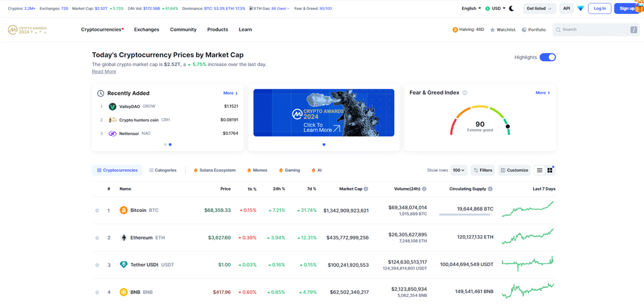Click Nettensor coin logo
The width and height of the screenshot is (644, 305).
[x=113, y=133]
